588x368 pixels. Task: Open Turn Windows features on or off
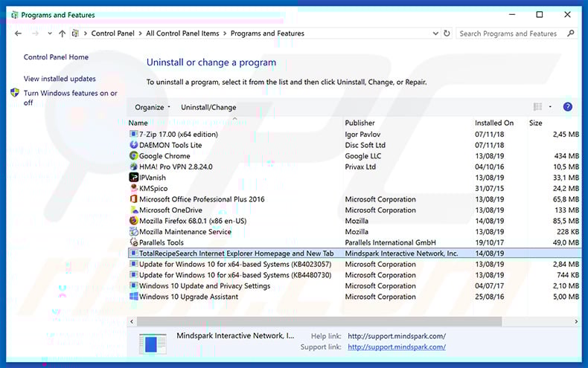point(70,97)
